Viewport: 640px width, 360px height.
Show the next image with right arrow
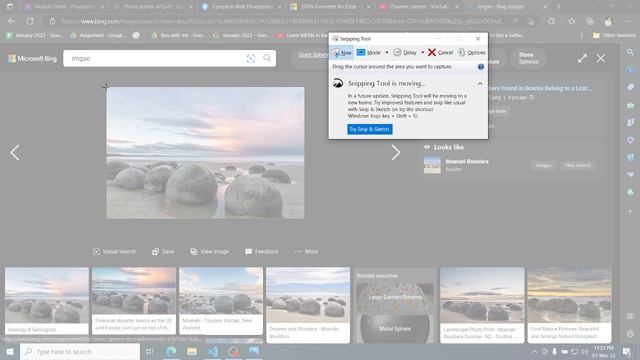(x=396, y=153)
